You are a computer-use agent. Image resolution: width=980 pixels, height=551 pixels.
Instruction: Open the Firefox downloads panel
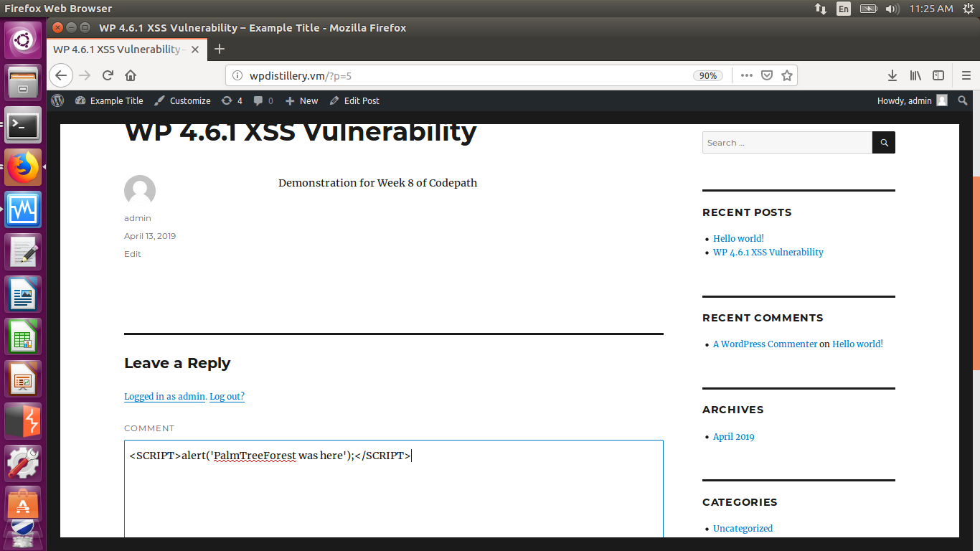pos(892,75)
